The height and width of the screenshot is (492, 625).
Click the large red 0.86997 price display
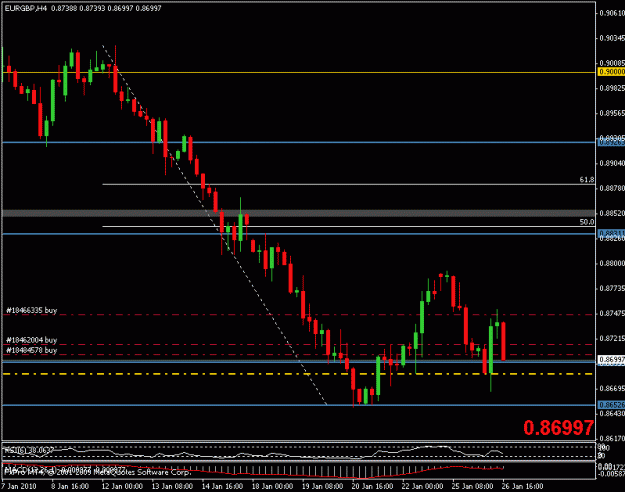[x=558, y=428]
